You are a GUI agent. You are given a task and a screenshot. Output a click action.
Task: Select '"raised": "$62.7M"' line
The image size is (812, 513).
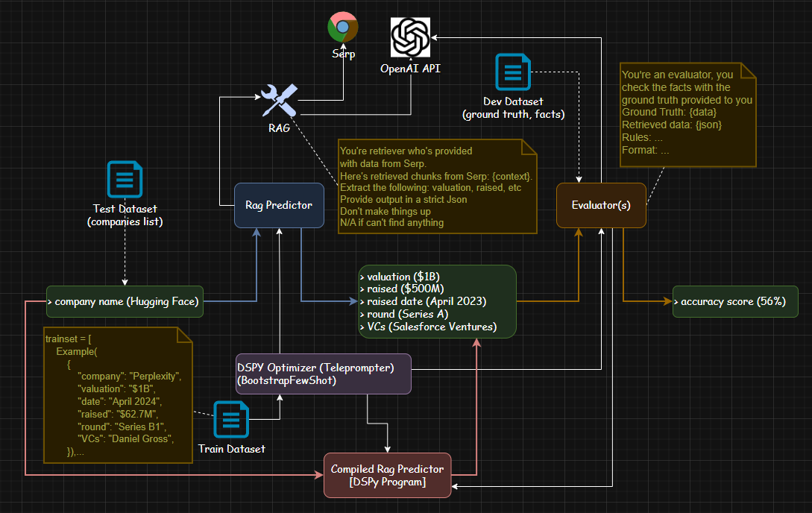118,414
